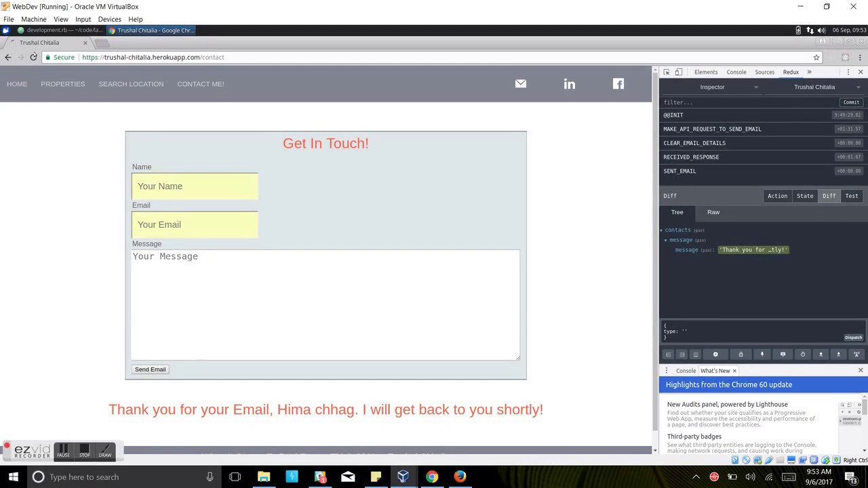Switch to the Tree view tab

677,212
